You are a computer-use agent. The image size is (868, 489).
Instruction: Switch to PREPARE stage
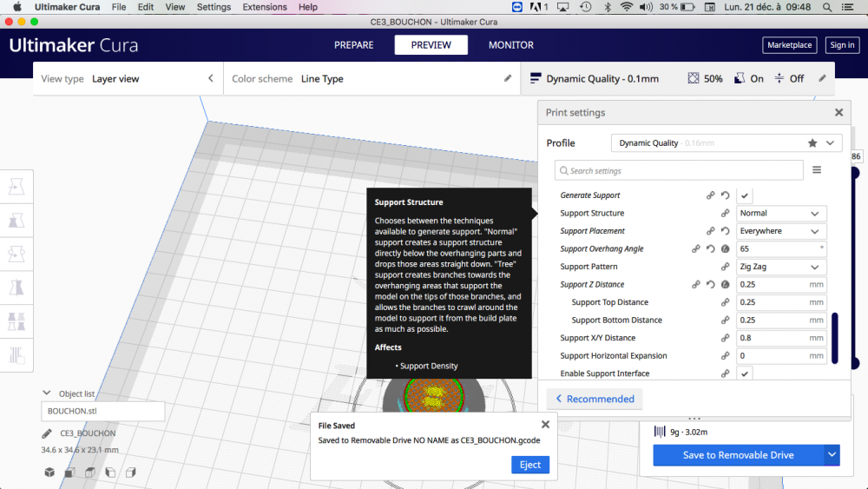(354, 45)
